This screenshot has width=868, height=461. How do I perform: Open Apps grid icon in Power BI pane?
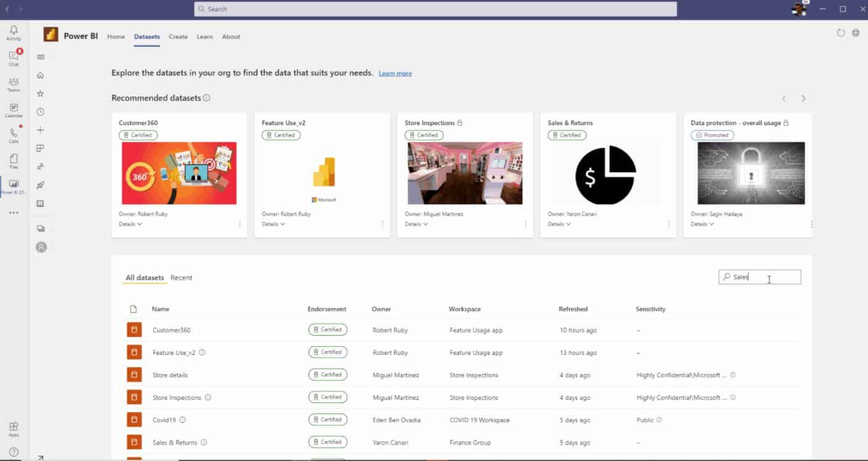tap(41, 148)
